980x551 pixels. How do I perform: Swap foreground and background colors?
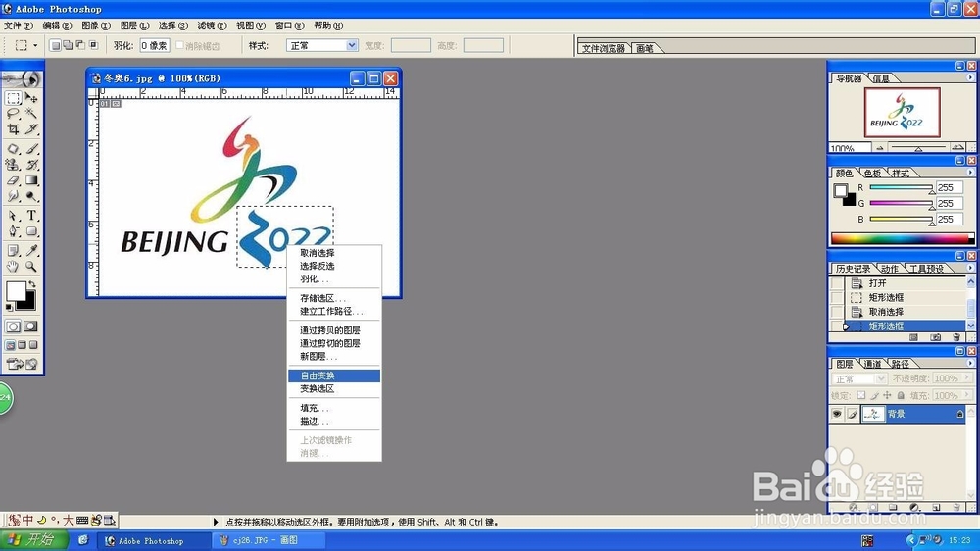click(x=32, y=284)
